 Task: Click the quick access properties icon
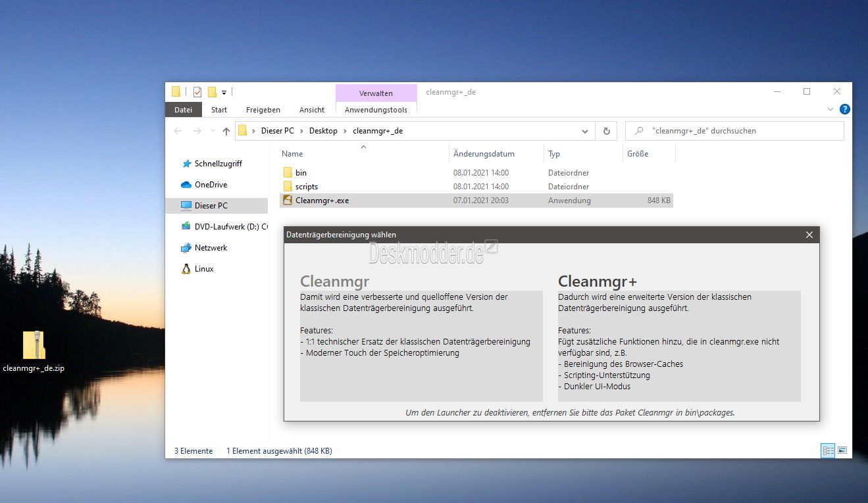coord(197,92)
